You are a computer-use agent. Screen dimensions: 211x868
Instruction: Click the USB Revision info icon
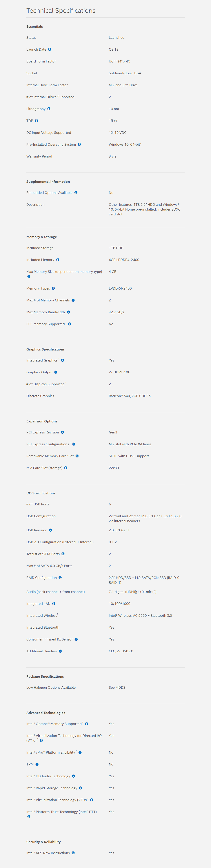coord(51,530)
